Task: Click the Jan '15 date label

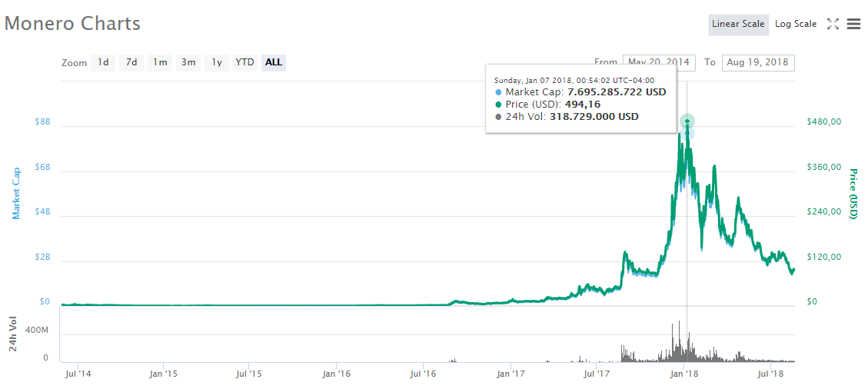Action: coord(165,374)
